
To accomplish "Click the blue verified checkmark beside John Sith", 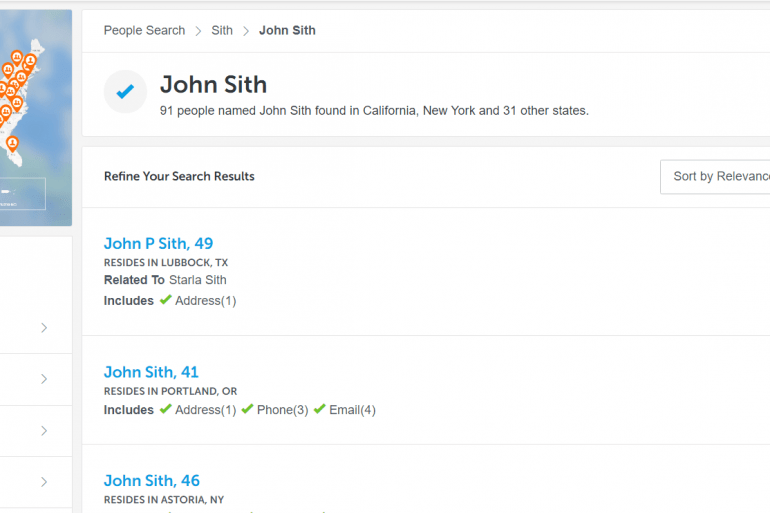I will pos(125,92).
